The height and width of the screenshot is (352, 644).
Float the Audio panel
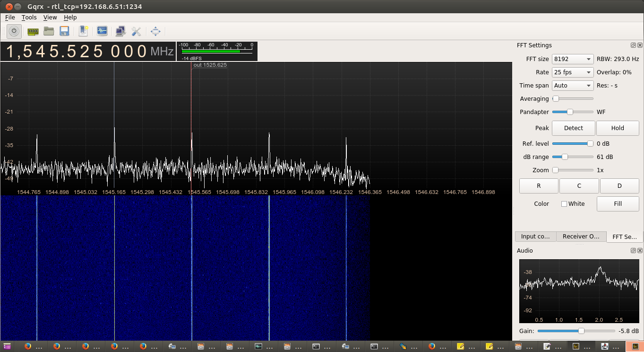pos(633,251)
